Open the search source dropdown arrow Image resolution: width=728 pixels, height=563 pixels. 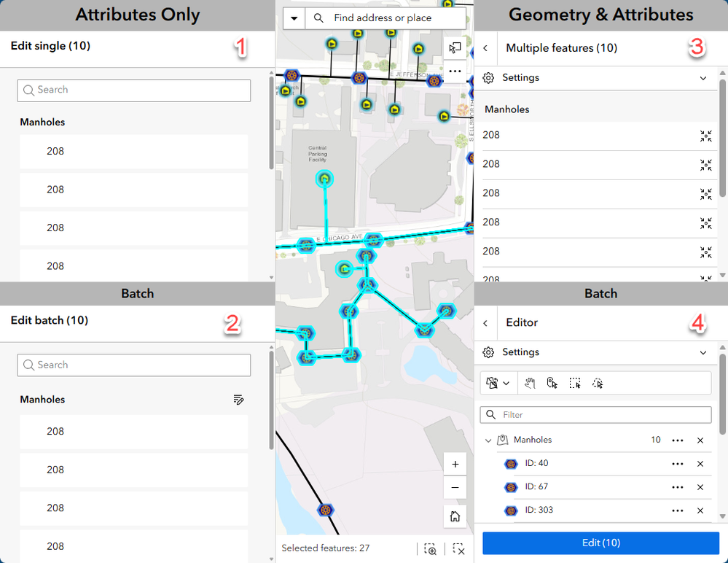tap(294, 18)
